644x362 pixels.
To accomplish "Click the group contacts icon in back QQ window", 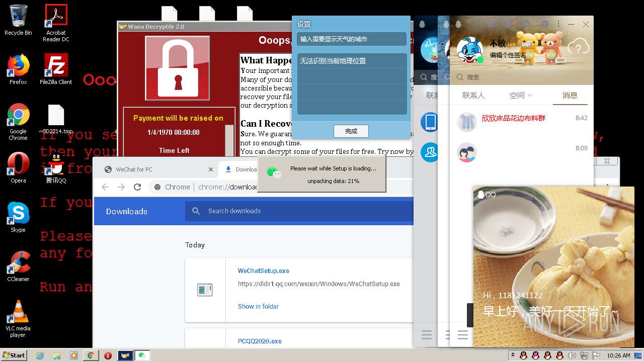I will (431, 152).
